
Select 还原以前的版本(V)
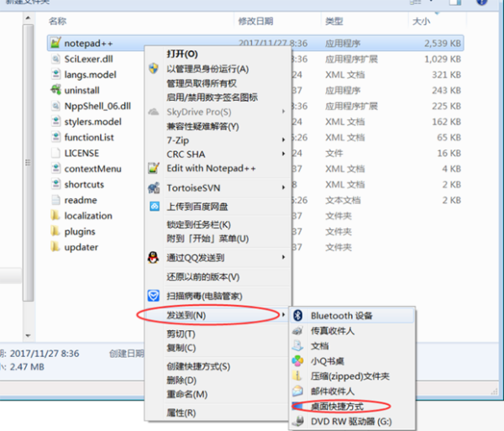click(x=202, y=276)
